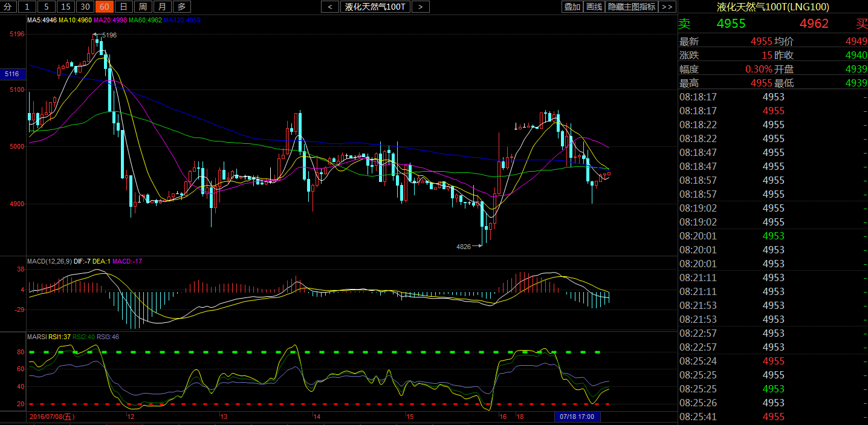Go to next instrument with right arrow
868x425 pixels.
(x=421, y=7)
